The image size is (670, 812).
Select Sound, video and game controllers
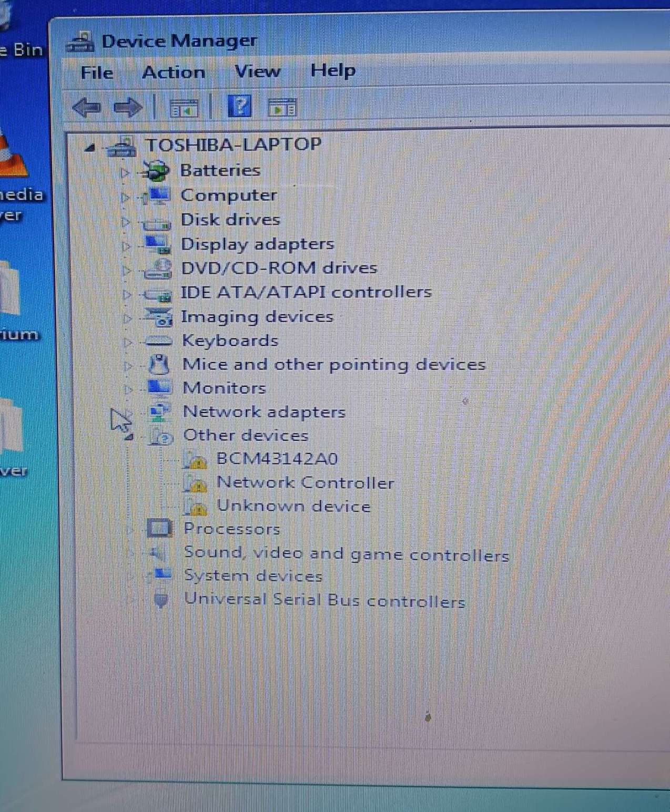pos(346,554)
